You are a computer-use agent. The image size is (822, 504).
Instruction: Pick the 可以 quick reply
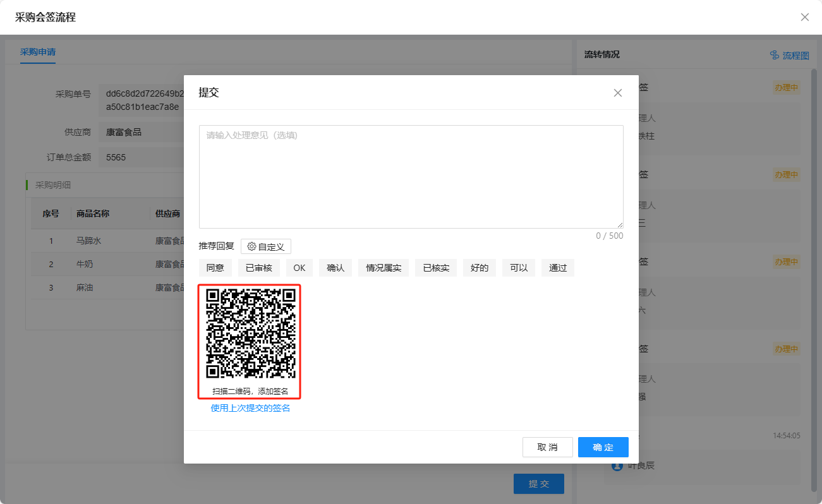(519, 268)
